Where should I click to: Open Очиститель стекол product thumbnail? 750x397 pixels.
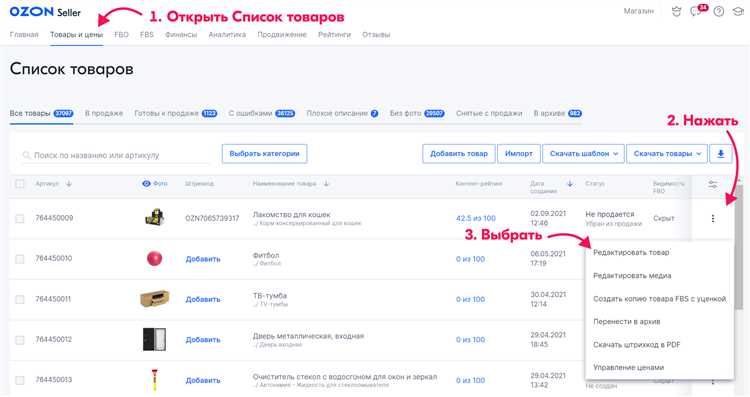154,380
